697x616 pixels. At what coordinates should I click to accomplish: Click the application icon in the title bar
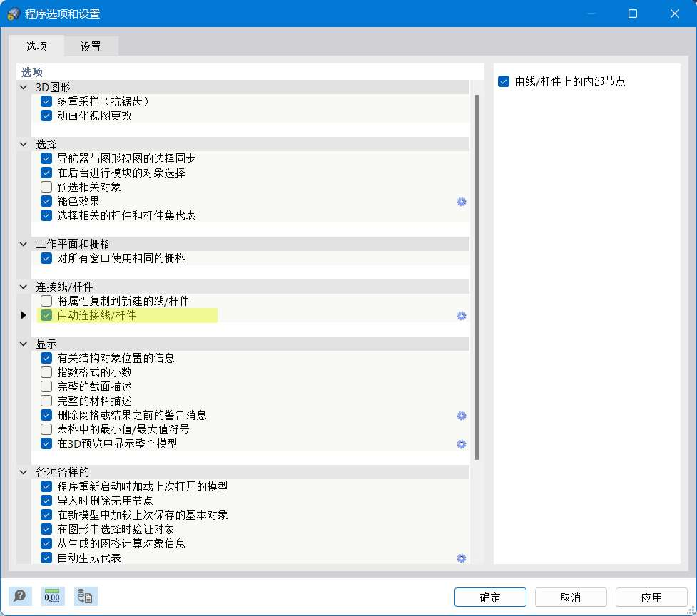pos(12,13)
